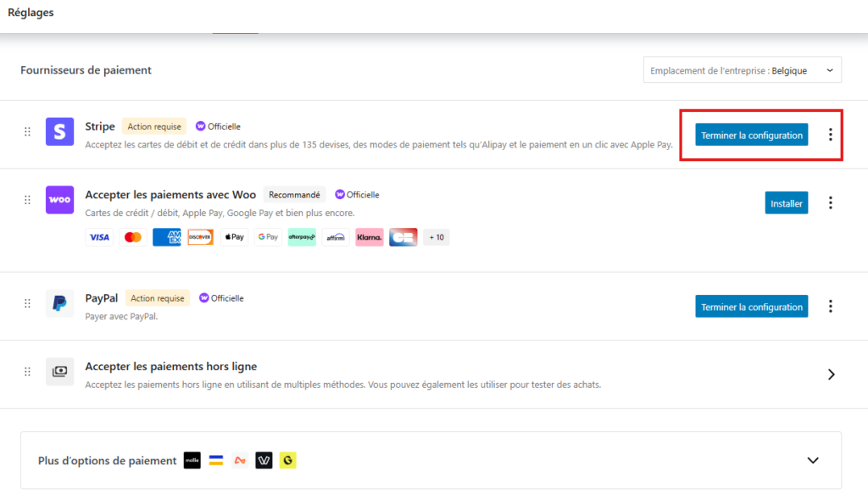This screenshot has width=868, height=499.
Task: Click Installer for Woo payments
Action: point(787,203)
